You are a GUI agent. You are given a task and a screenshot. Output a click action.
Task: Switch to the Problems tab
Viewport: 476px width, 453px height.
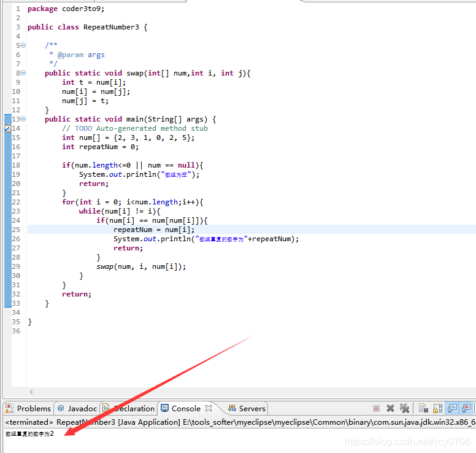28,408
